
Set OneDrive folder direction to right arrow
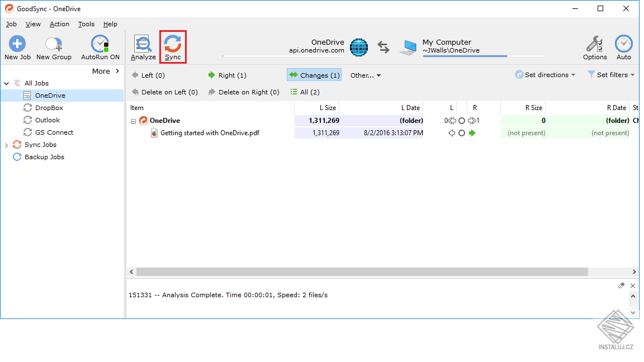pyautogui.click(x=472, y=121)
